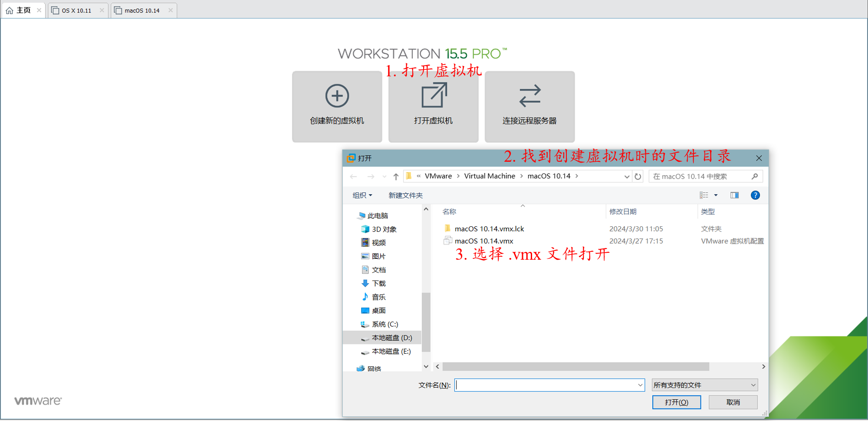Select 文档 in the sidebar
Screen dimensions: 868x421
(378, 270)
